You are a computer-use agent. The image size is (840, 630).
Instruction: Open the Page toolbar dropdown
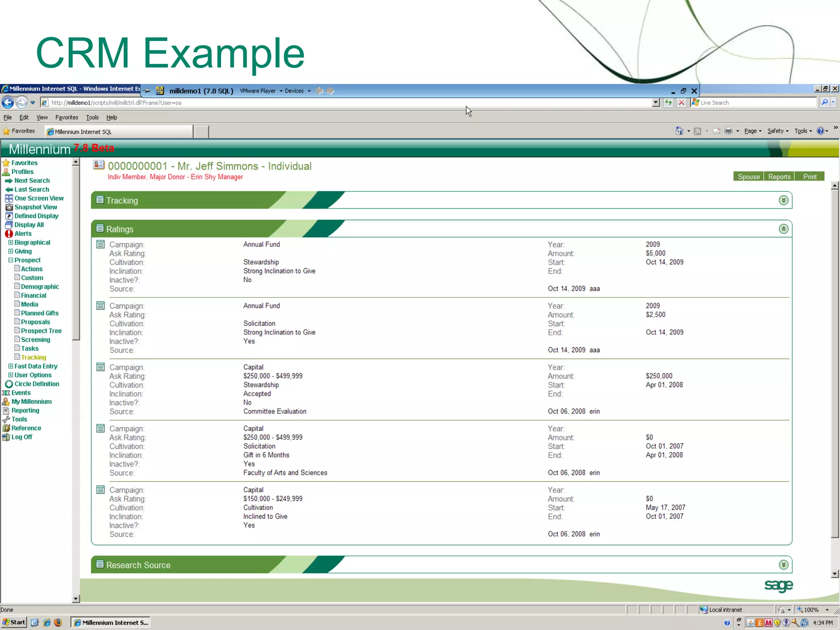coord(753,131)
